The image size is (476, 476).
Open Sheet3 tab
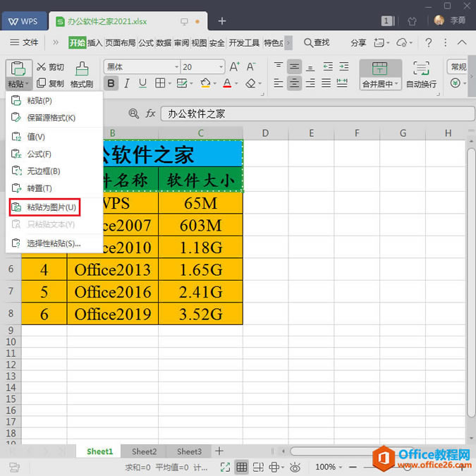point(189,451)
